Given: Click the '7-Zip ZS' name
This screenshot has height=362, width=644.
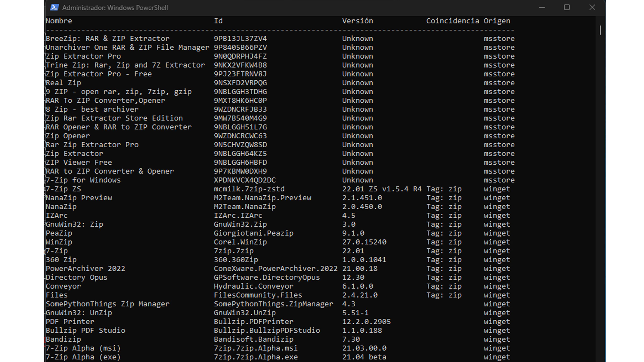Looking at the screenshot, I should (63, 189).
